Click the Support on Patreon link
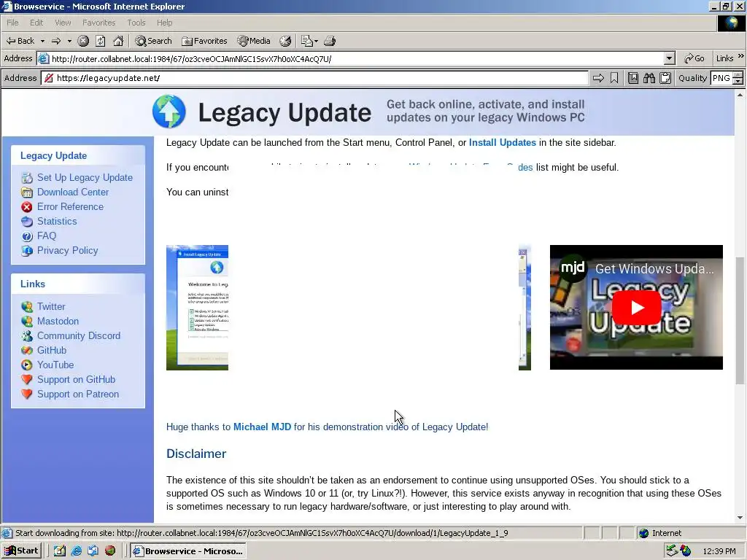747x560 pixels. coord(77,394)
